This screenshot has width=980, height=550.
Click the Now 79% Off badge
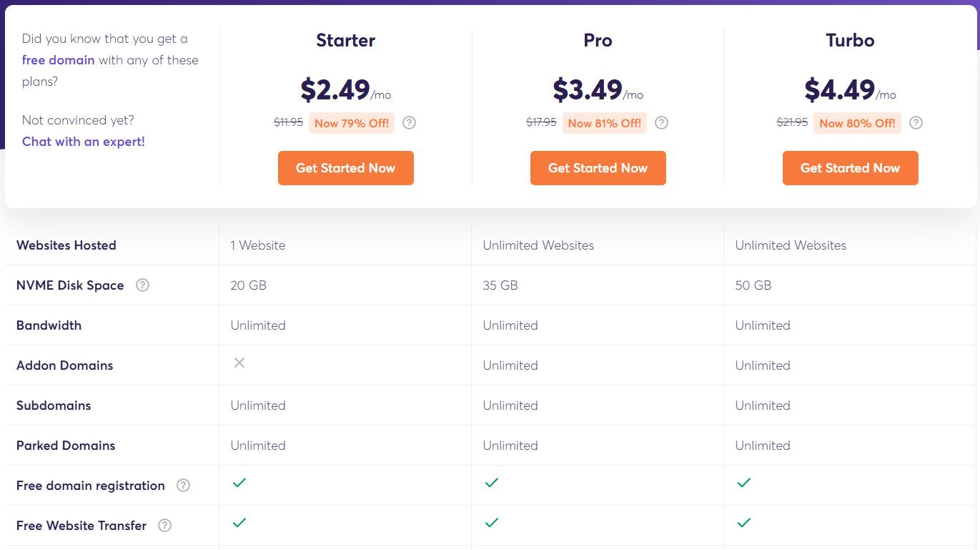352,123
